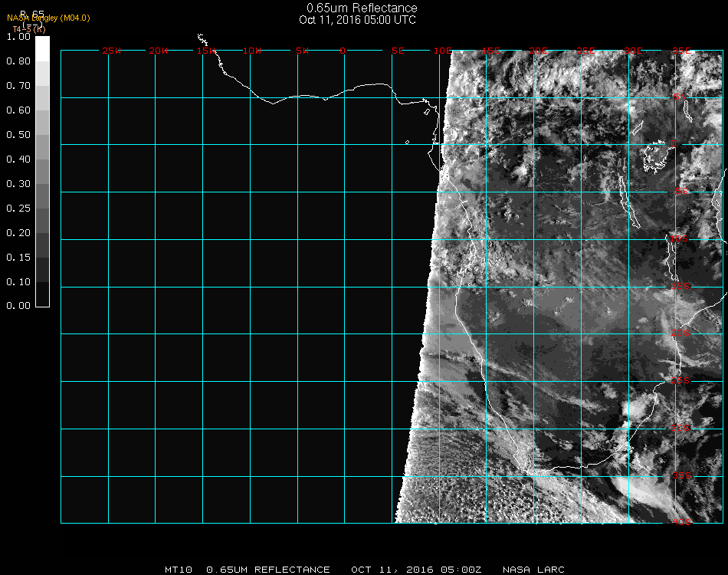This screenshot has height=575, width=728.
Task: Click the black bottom segment of the reflectance colorbar
Action: [x=42, y=294]
